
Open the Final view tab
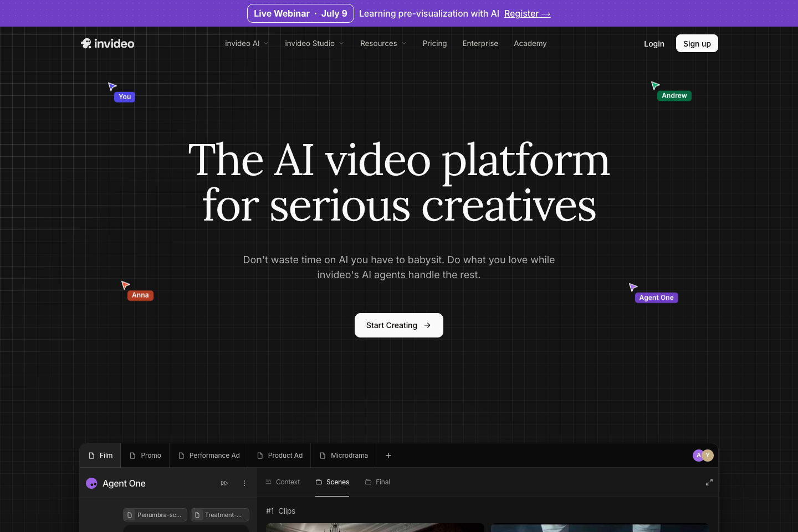pos(377,482)
